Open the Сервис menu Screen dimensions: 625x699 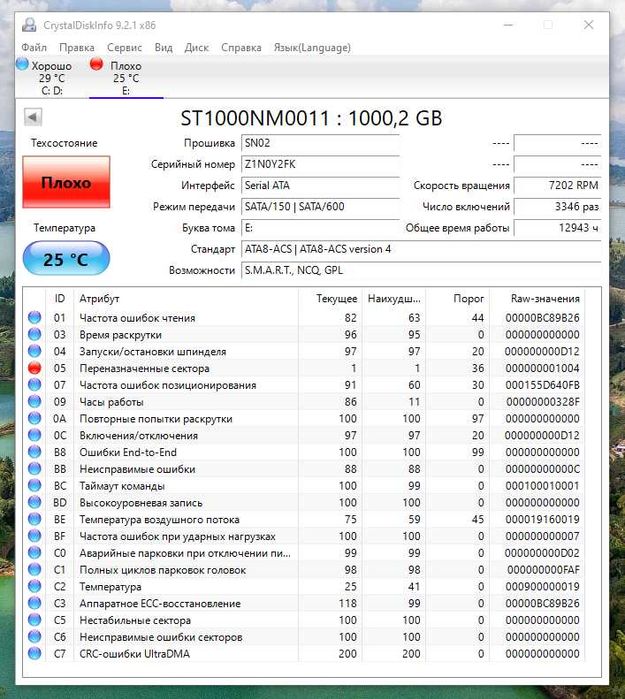(124, 47)
